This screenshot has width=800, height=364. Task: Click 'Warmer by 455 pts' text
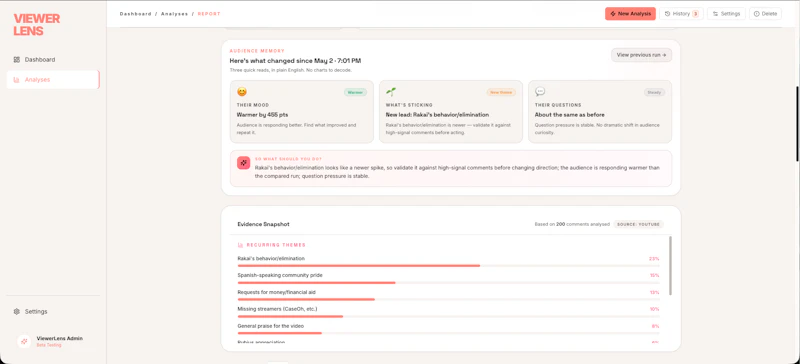click(262, 115)
